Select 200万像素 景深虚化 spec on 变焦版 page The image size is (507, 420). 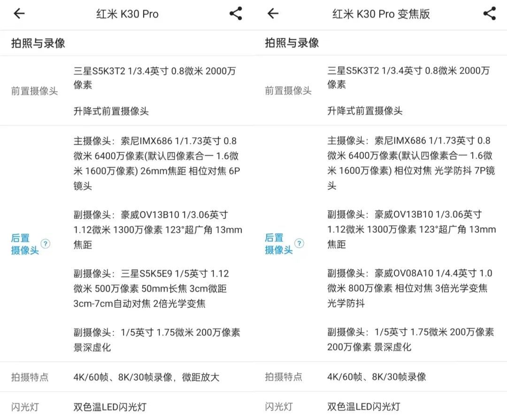(411, 340)
